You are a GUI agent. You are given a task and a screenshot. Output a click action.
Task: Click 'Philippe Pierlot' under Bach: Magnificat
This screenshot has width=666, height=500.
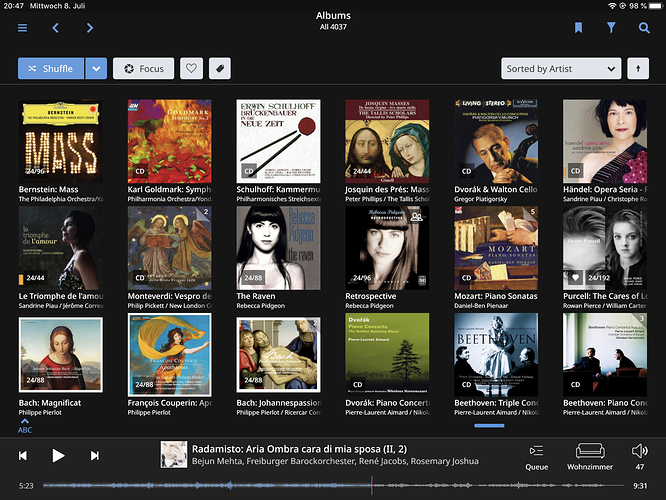pos(40,412)
